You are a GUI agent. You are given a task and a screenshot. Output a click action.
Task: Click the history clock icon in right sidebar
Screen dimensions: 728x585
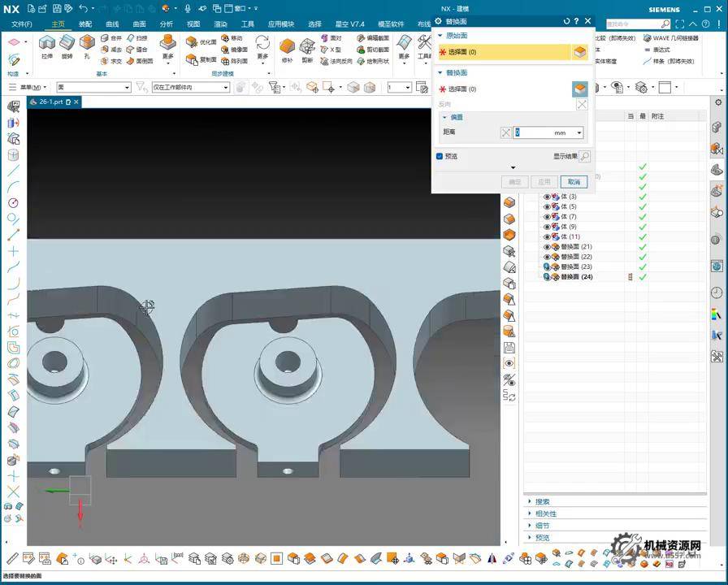(717, 292)
